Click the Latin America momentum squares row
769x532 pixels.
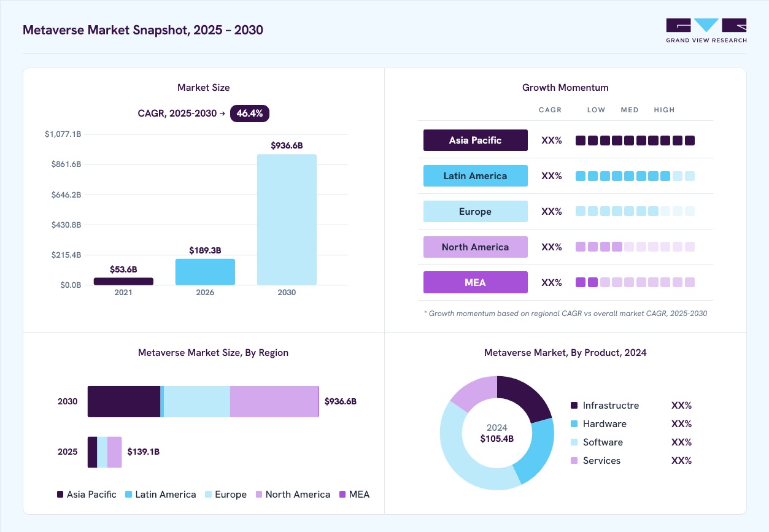point(635,176)
